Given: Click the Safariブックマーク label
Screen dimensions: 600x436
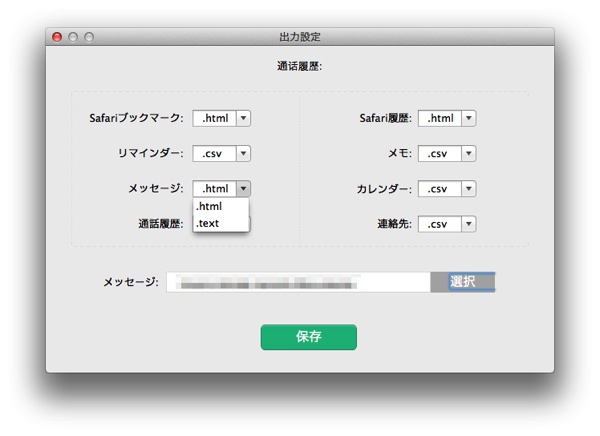Looking at the screenshot, I should [136, 118].
